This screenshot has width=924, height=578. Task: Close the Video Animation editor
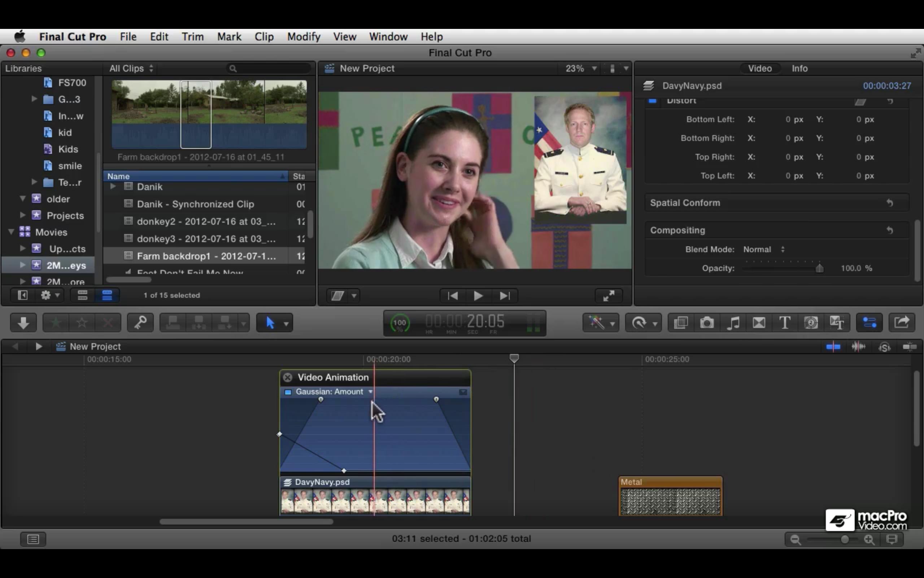(288, 378)
